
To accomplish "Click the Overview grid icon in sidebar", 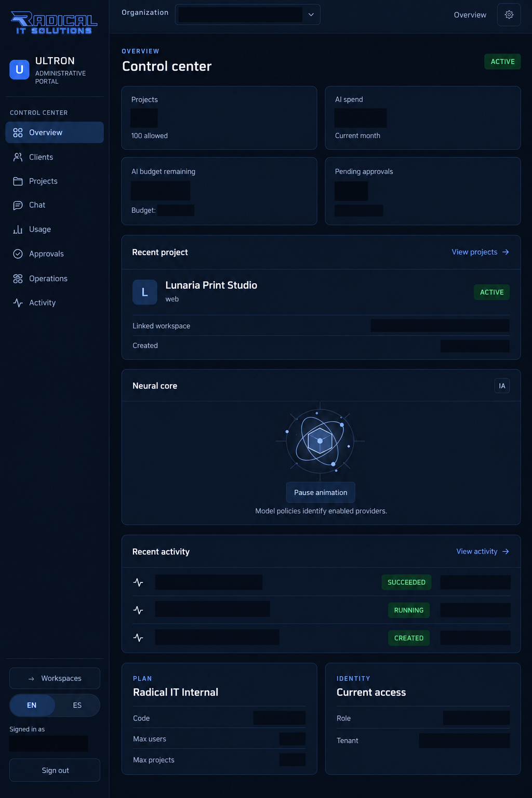I will pyautogui.click(x=18, y=132).
